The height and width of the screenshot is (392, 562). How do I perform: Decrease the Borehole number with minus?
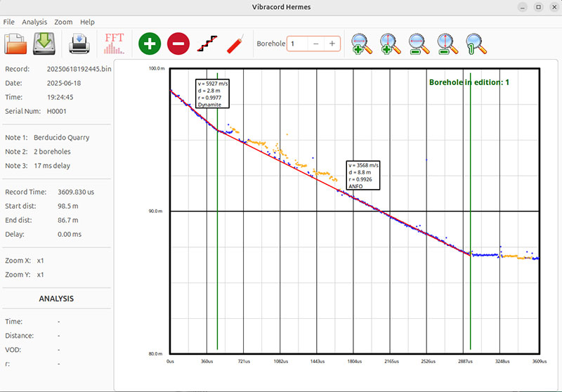click(315, 44)
